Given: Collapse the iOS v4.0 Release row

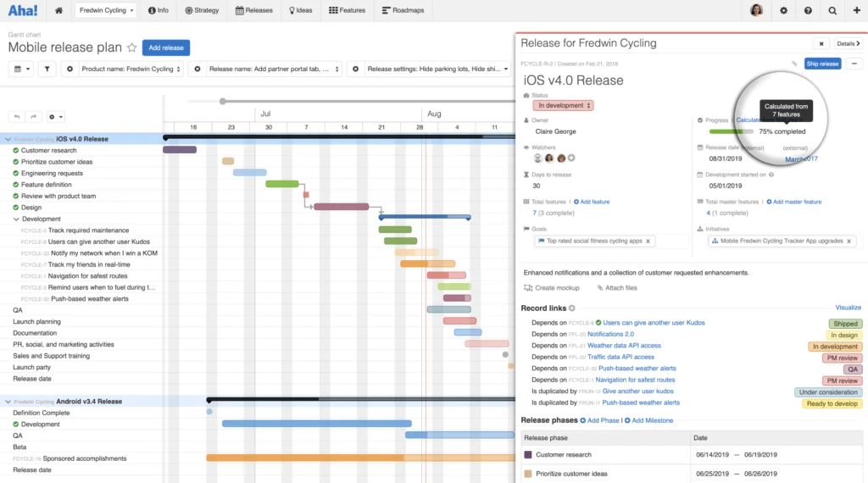Looking at the screenshot, I should [8, 140].
